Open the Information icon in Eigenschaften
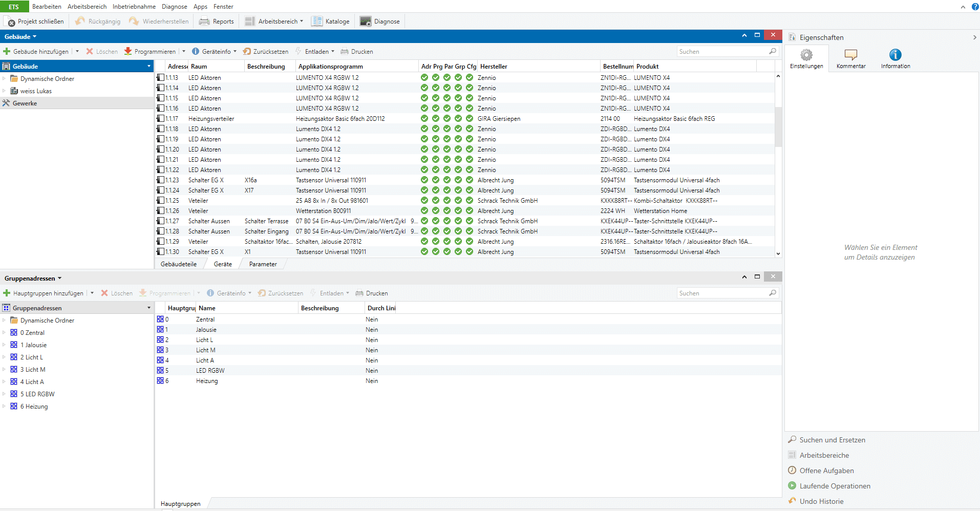Screen dimensions: 980x511 (x=896, y=55)
